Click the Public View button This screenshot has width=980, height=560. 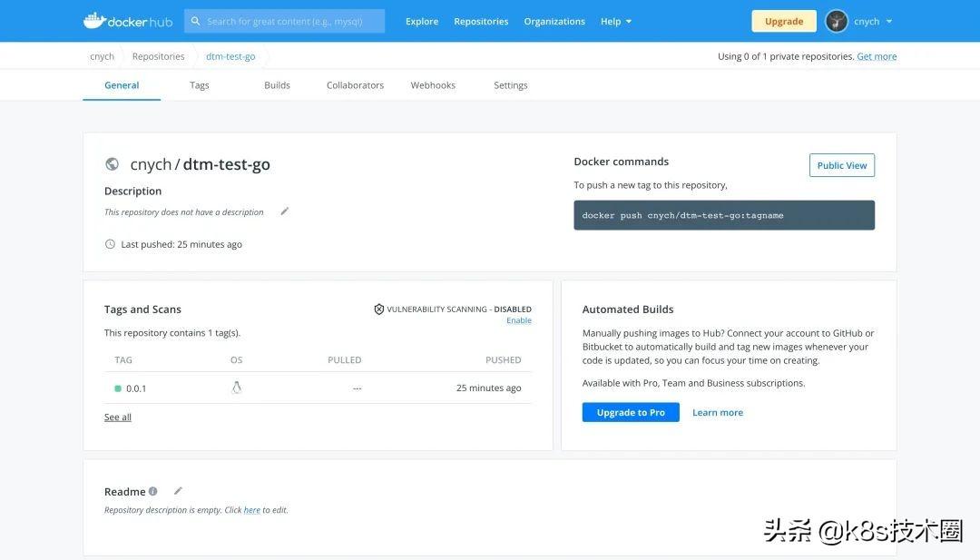tap(842, 165)
